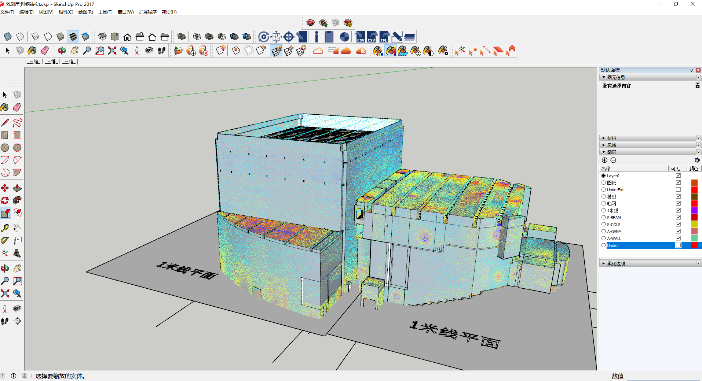Image resolution: width=702 pixels, height=381 pixels.
Task: Open color picker of green layer swatch
Action: pos(694,238)
